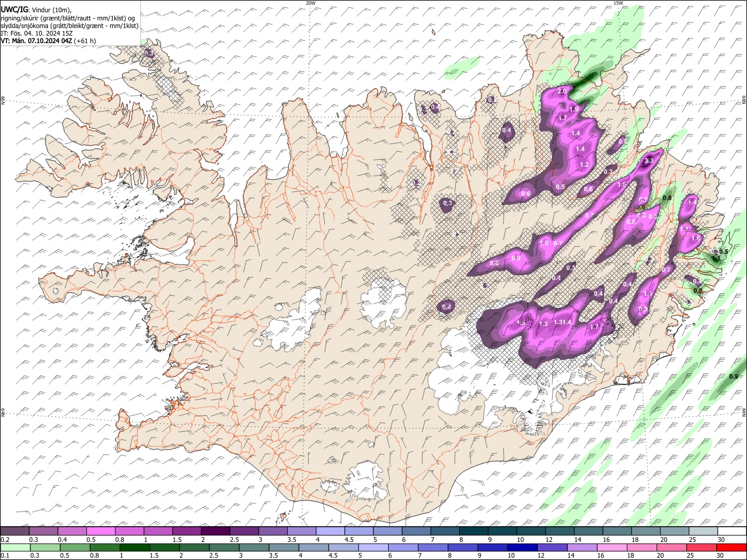
Task: Click the 'rigning/skúrir' legend description line
Action: point(68,17)
